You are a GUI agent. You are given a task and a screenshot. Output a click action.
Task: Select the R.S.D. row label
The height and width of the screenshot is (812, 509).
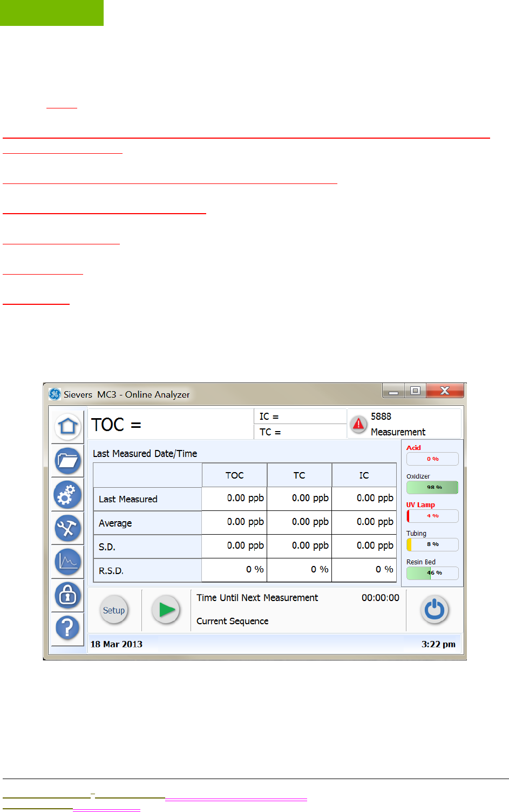click(x=147, y=570)
